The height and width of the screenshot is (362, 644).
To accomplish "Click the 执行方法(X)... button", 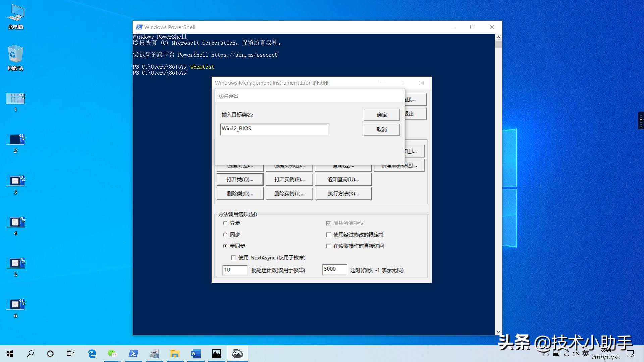I will click(343, 194).
